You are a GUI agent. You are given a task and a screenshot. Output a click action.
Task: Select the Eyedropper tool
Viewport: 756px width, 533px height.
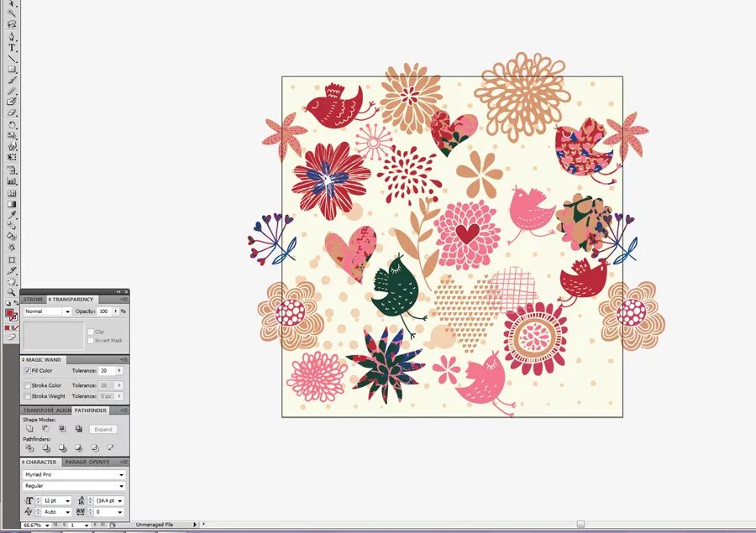coord(12,215)
